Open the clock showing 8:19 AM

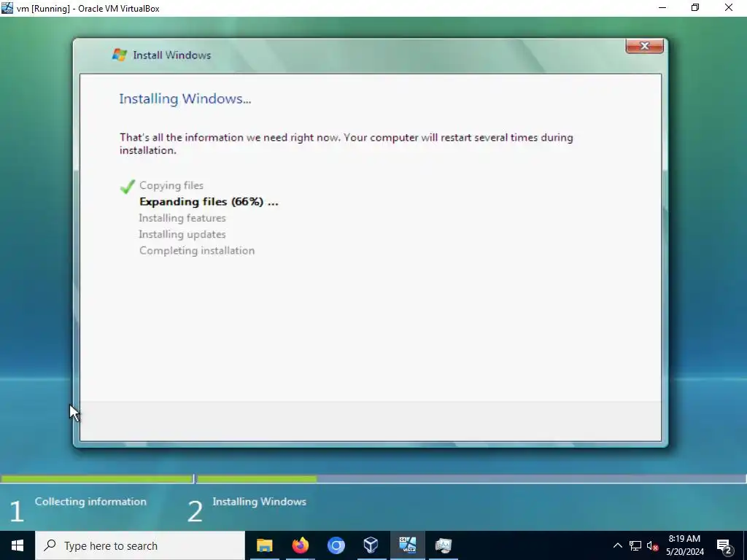click(x=684, y=545)
